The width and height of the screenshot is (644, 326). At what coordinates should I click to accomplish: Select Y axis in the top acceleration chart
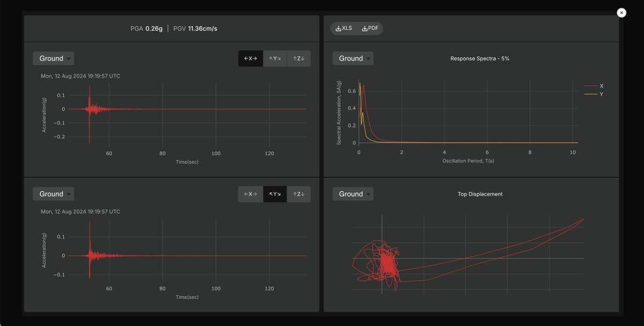click(x=275, y=58)
